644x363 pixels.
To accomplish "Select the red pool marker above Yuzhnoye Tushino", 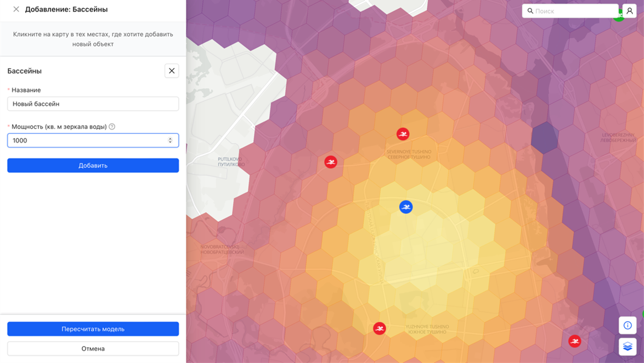I will pyautogui.click(x=380, y=328).
